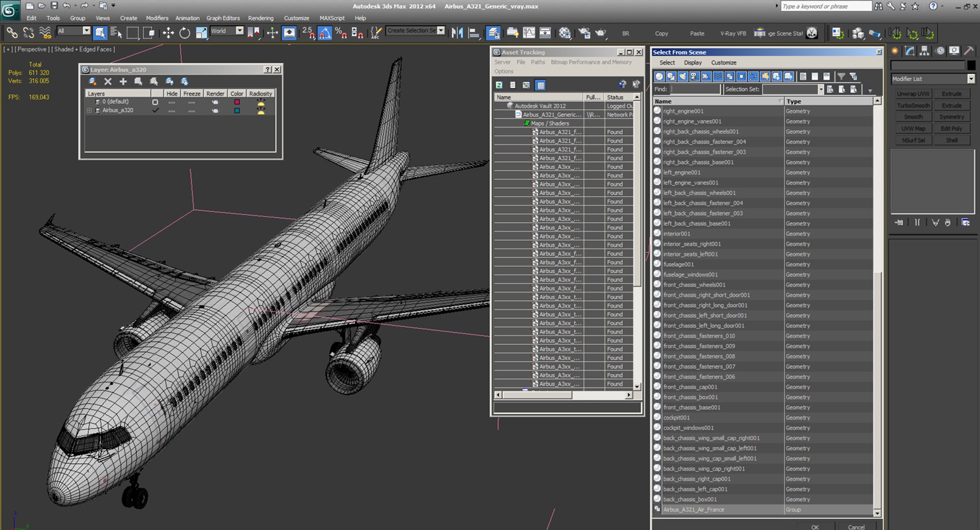
Task: Open Display menu in Select From Scene
Action: (693, 62)
